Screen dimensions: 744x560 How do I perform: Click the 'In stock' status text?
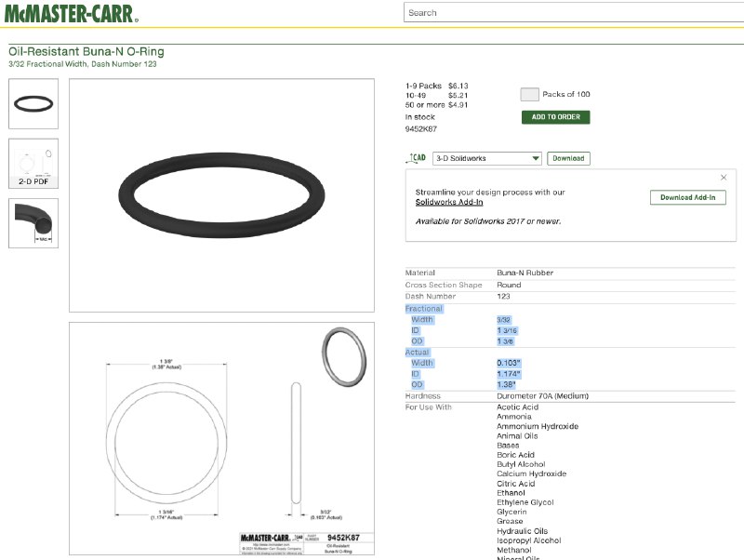[x=420, y=117]
